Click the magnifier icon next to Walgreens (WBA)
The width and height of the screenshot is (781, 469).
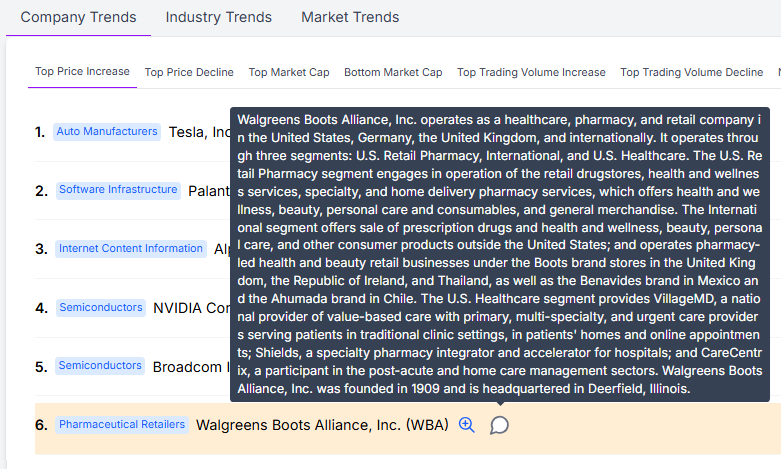click(466, 425)
